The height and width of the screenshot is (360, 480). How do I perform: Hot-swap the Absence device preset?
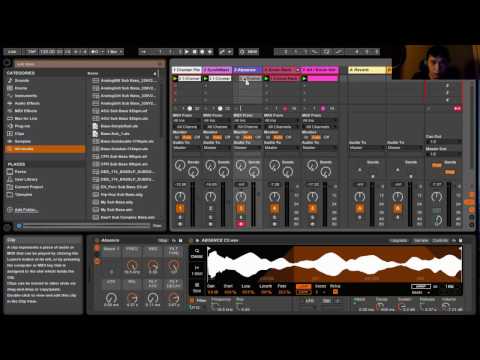(x=174, y=240)
